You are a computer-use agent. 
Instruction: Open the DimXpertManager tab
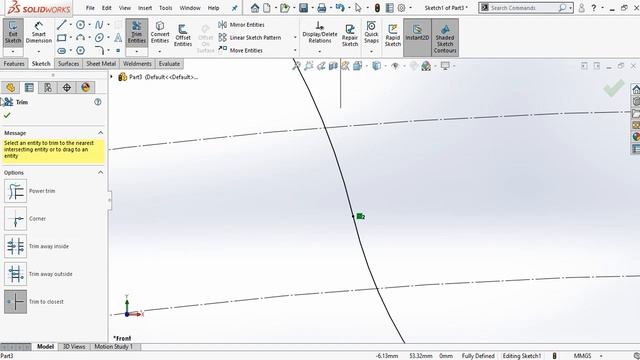pyautogui.click(x=67, y=87)
